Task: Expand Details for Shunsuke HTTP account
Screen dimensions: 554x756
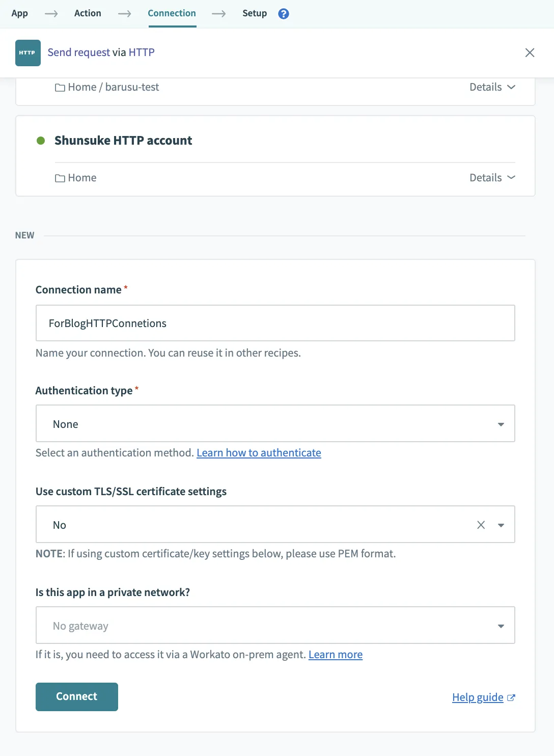Action: click(x=492, y=178)
